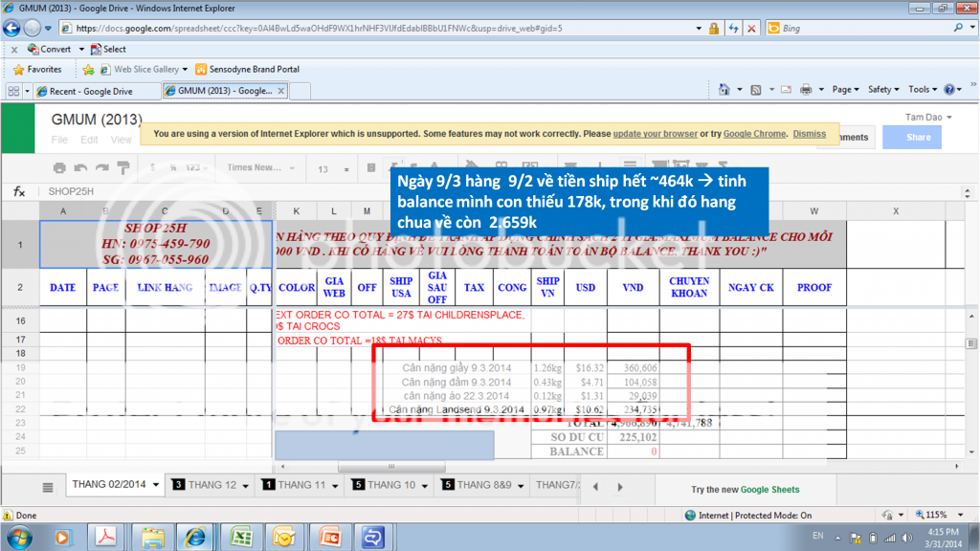The height and width of the screenshot is (551, 980).
Task: Click the IE Quick Tabs icon
Action: click(14, 91)
